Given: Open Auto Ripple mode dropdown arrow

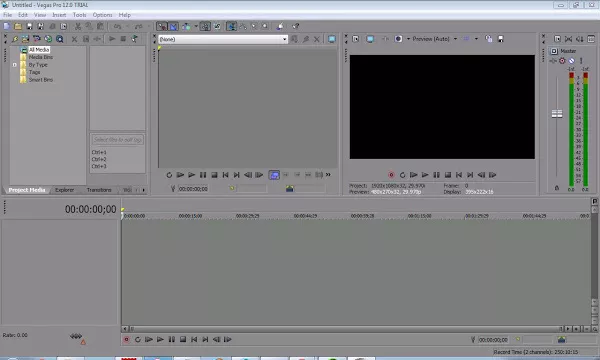Looking at the screenshot, I should [196, 26].
